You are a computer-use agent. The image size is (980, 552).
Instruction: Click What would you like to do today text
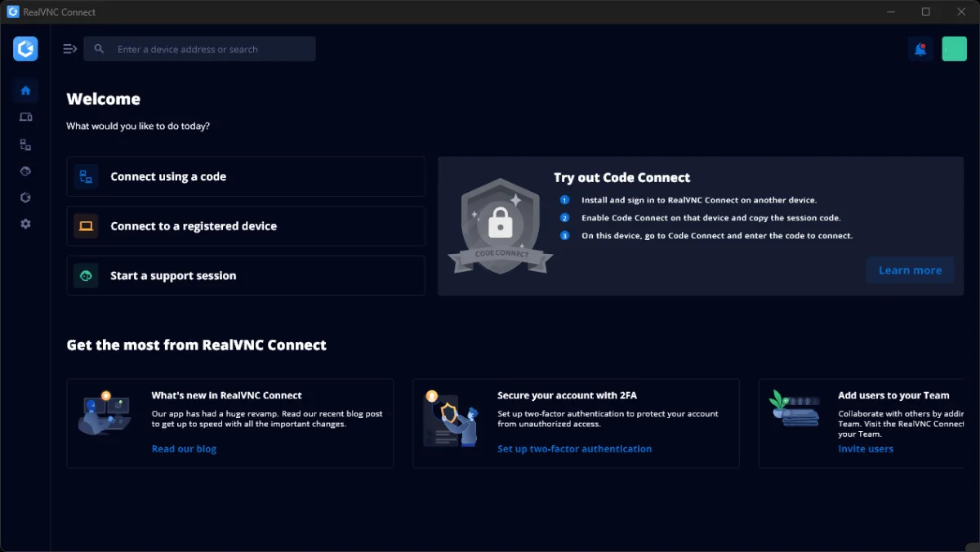(x=138, y=127)
